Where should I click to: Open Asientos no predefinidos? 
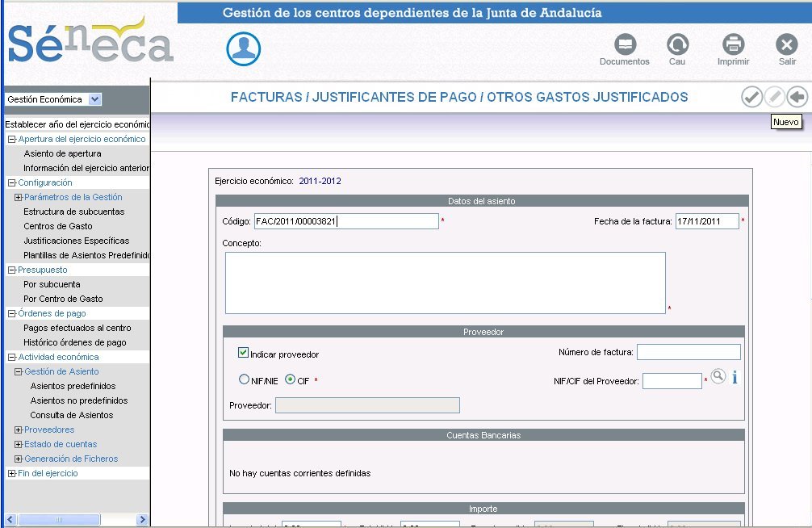click(x=79, y=400)
